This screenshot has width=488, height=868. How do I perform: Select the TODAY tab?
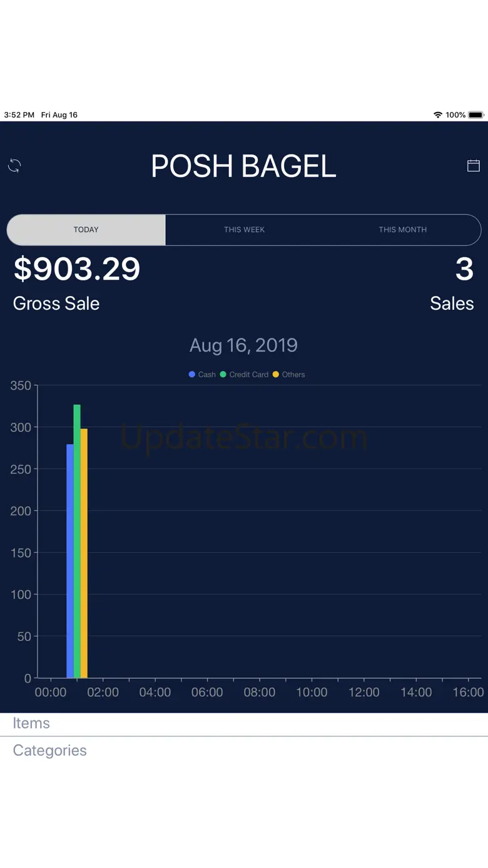(x=86, y=230)
